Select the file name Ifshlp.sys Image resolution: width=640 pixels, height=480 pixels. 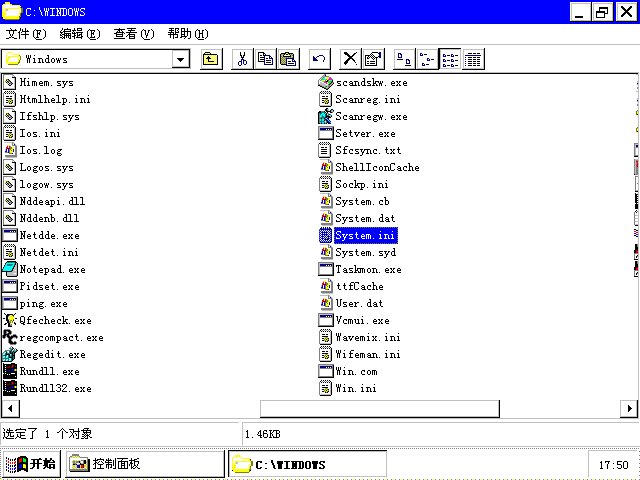(x=49, y=117)
